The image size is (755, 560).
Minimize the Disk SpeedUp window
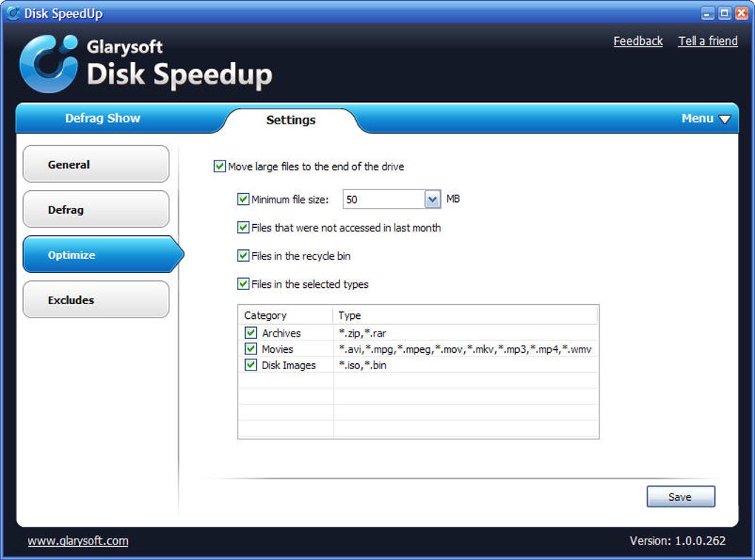pyautogui.click(x=708, y=13)
